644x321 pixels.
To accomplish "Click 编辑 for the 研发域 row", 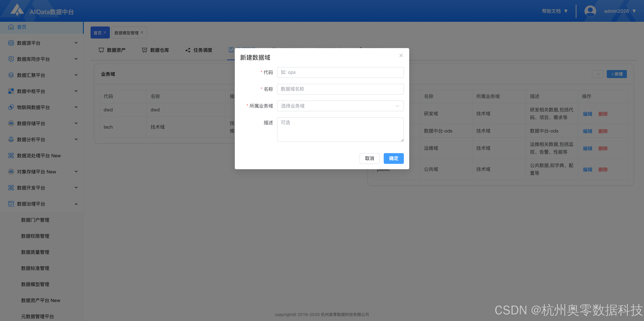I will click(587, 114).
